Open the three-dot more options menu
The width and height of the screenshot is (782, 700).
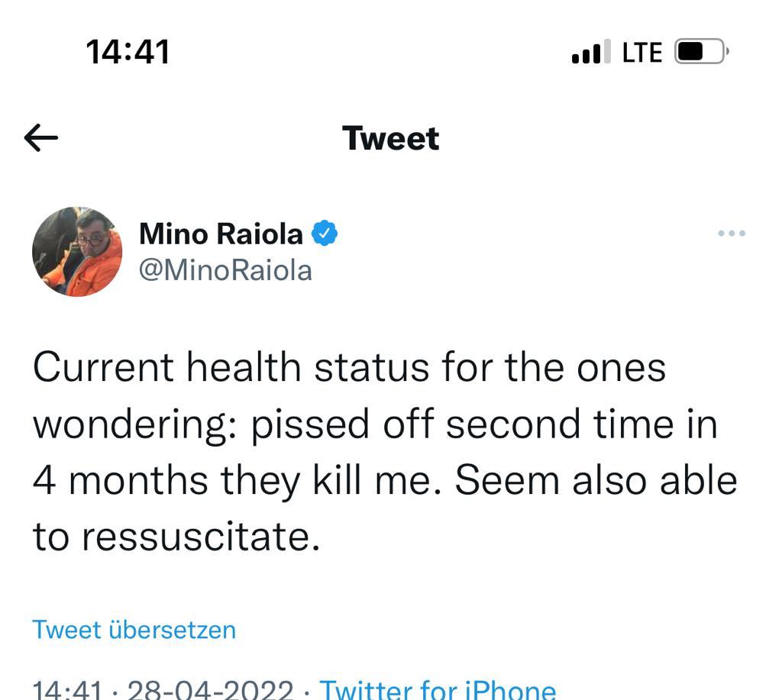click(x=732, y=233)
